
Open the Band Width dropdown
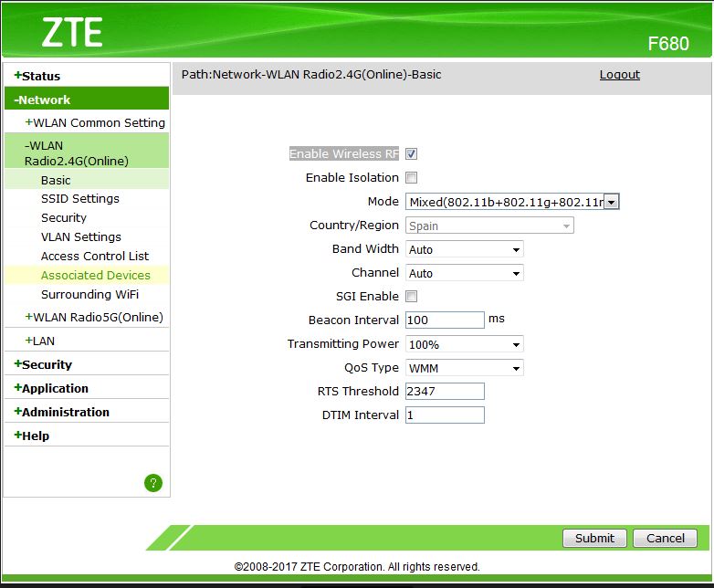465,249
